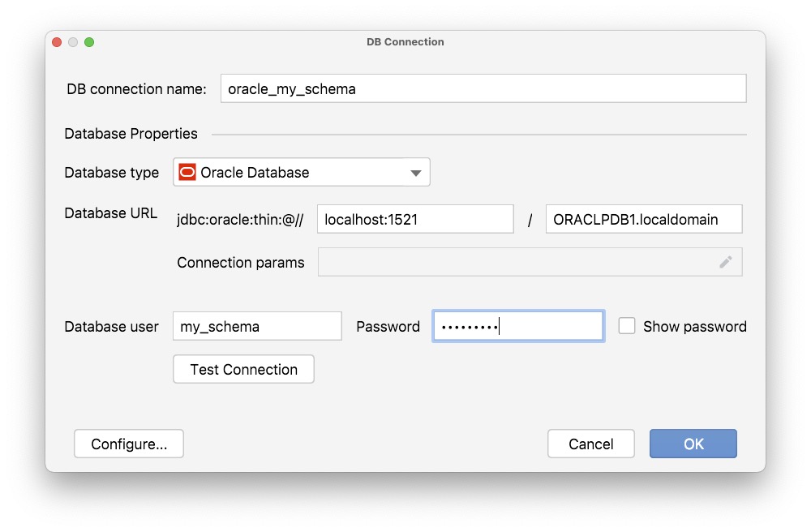Click the my_schema database user field

click(257, 326)
